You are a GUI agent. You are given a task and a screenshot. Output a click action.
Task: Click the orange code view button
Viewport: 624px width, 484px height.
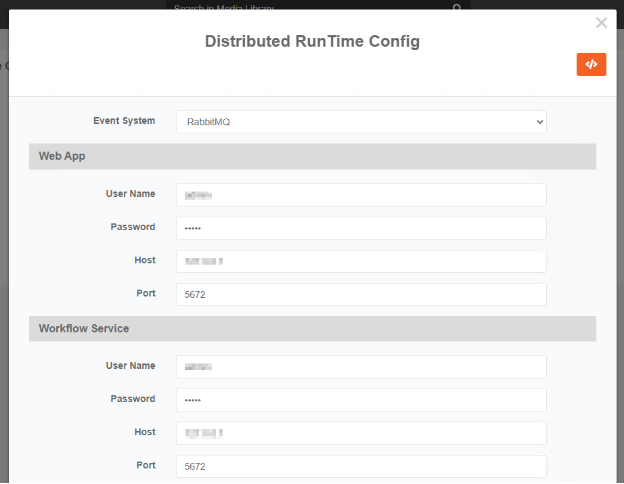591,64
